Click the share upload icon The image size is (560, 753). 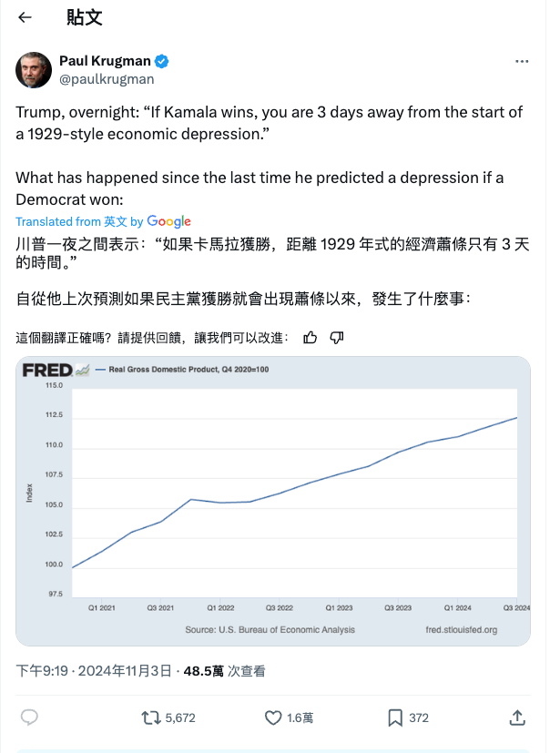tap(517, 717)
